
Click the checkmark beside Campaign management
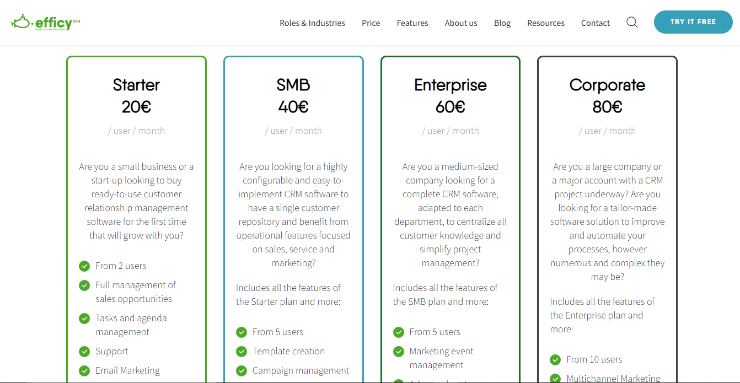[x=242, y=371]
